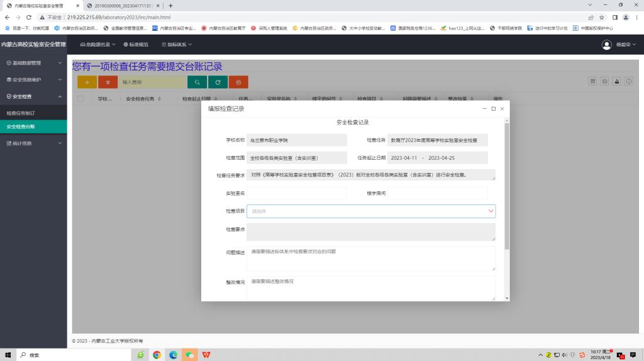Expand the 危险源名录 top menu
The height and width of the screenshot is (361, 644).
pyautogui.click(x=98, y=45)
